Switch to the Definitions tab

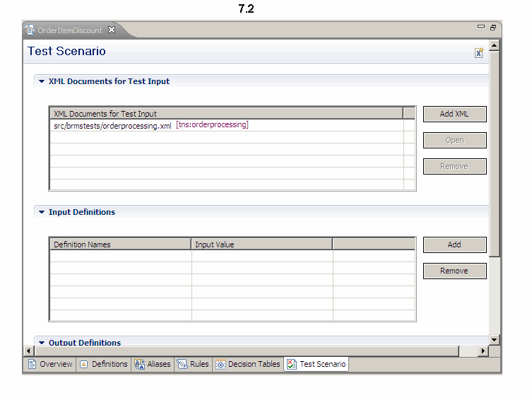pos(103,365)
